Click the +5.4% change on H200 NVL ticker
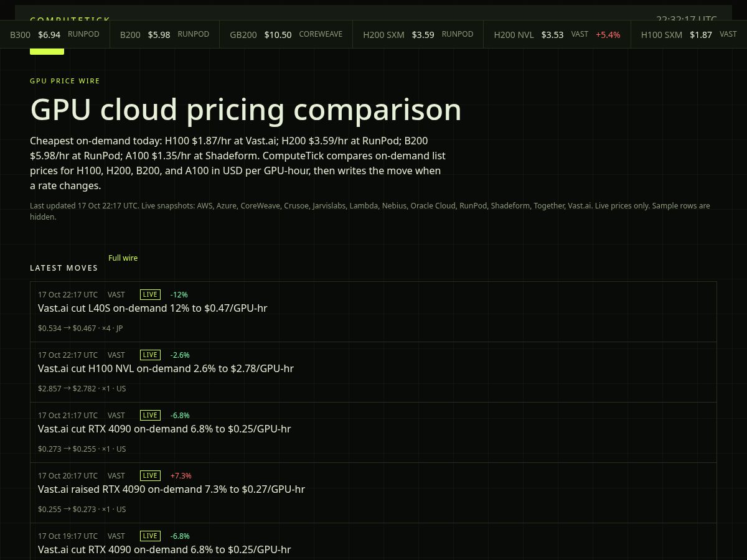 tap(608, 35)
